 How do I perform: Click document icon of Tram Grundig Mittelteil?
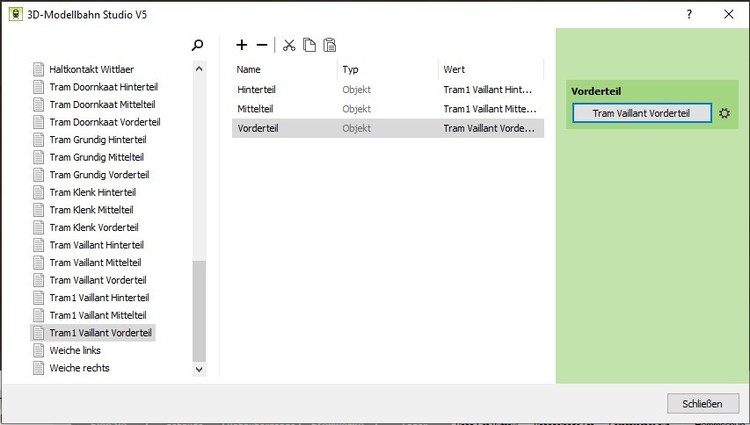click(39, 157)
